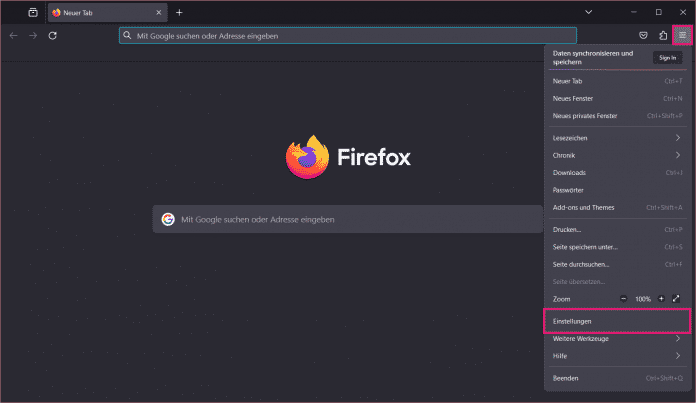
Task: Expand the Chronik submenu
Action: (x=616, y=155)
